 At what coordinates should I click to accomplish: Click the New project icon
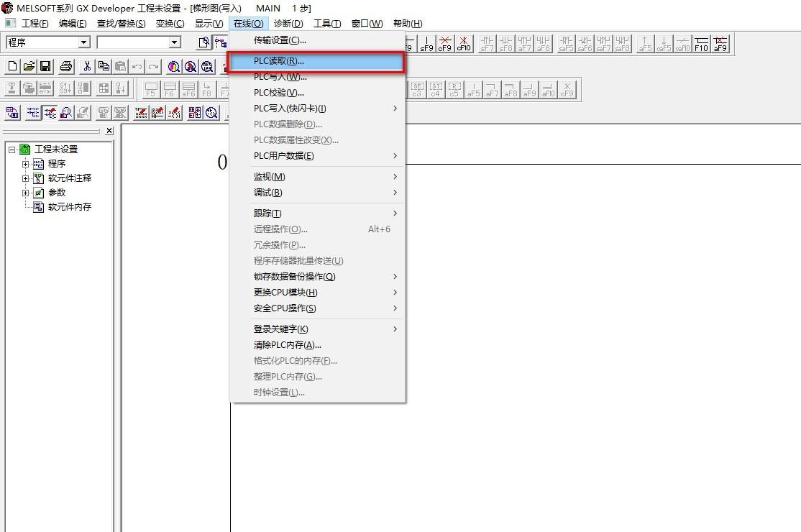coord(13,66)
